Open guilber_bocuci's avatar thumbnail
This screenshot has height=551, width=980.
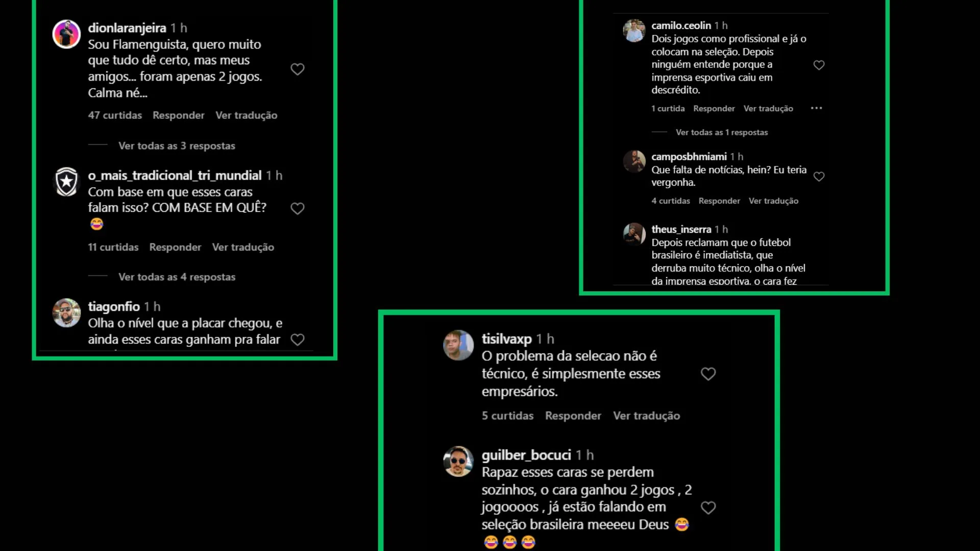click(x=458, y=461)
